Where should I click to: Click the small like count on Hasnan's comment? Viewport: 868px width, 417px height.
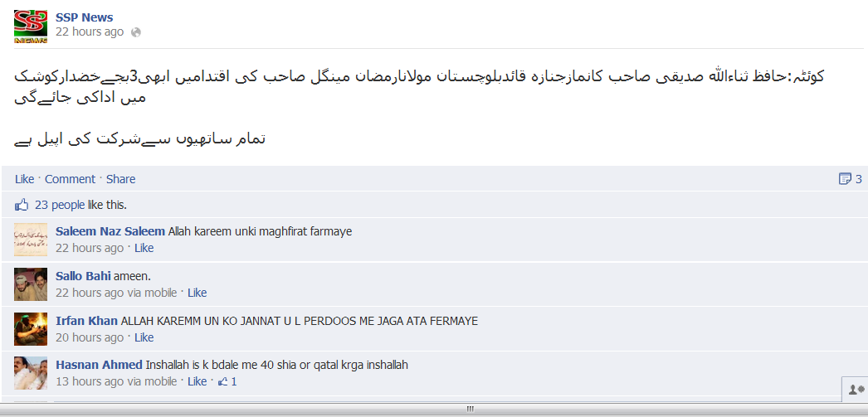[x=227, y=381]
